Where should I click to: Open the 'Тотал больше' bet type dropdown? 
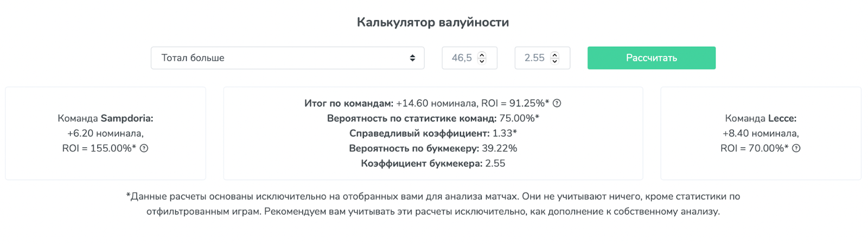point(288,58)
